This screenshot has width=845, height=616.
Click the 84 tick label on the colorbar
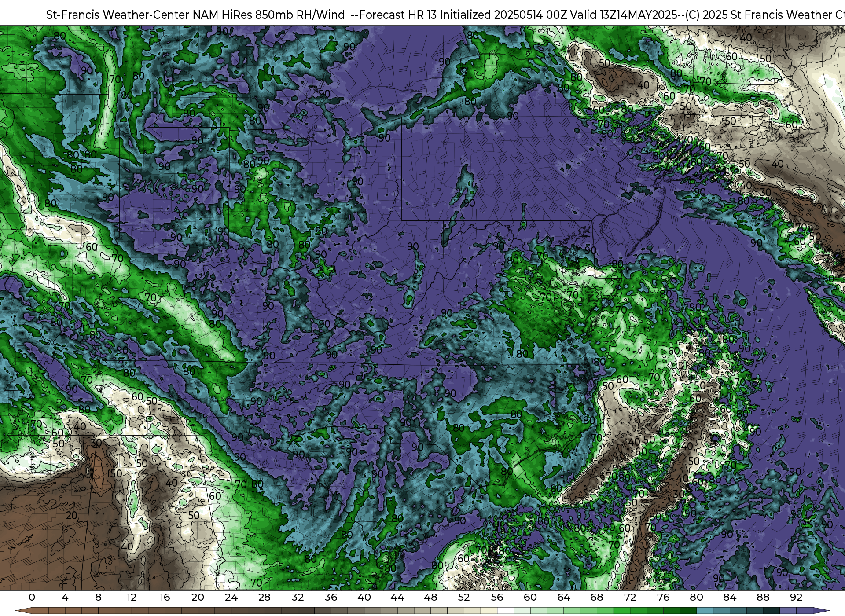tap(730, 597)
